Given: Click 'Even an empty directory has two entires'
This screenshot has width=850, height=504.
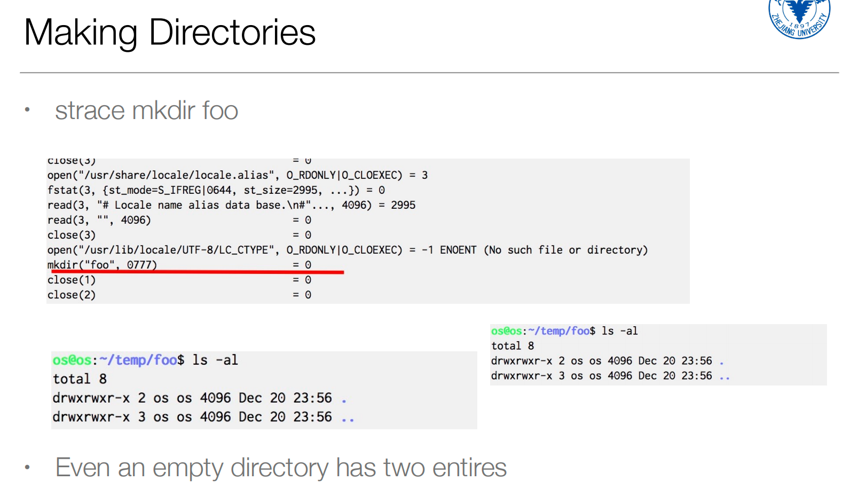Looking at the screenshot, I should (281, 468).
